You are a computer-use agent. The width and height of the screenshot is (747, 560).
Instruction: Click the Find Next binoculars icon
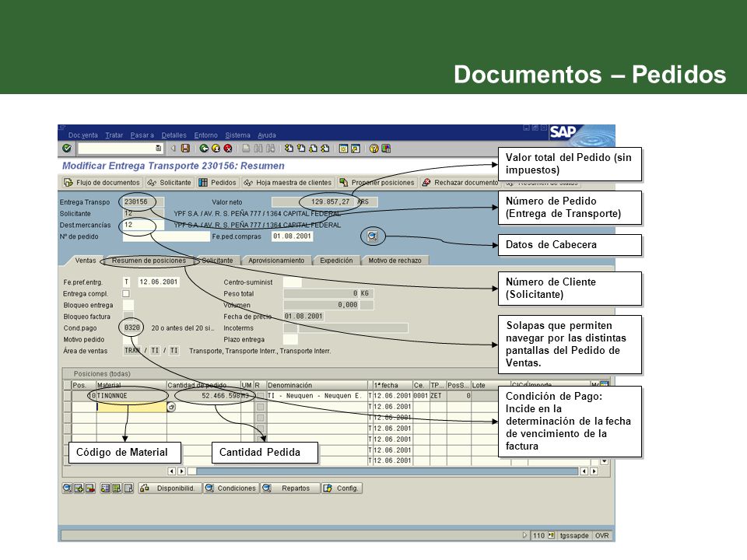coord(270,149)
